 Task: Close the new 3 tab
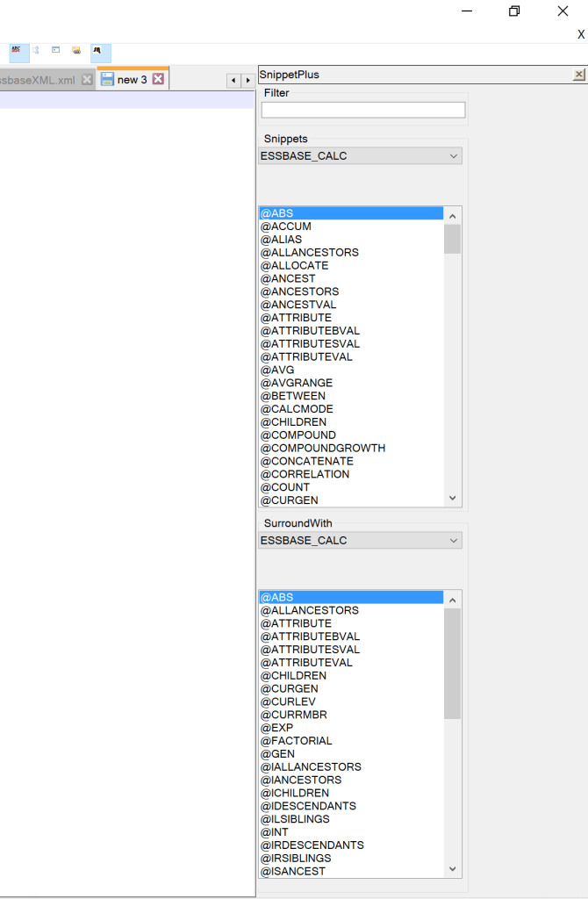point(158,79)
